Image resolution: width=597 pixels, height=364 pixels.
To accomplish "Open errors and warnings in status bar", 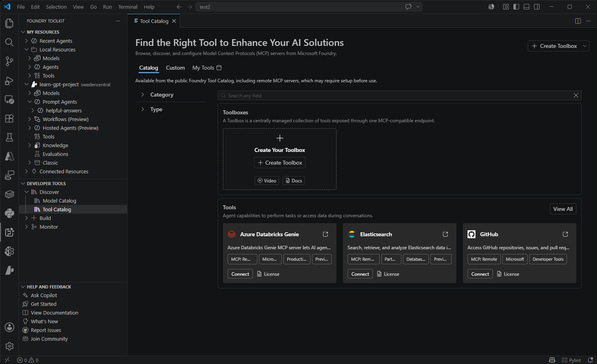I will [x=28, y=360].
